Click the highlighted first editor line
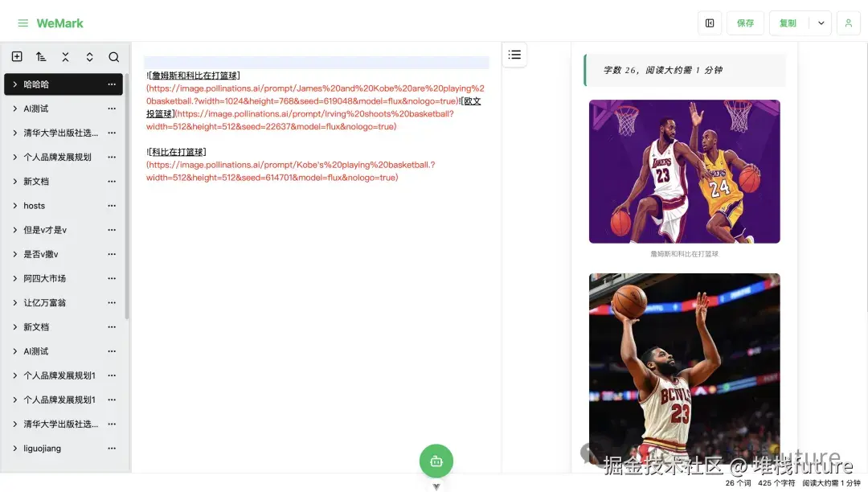Viewport: 868px width, 492px height. click(x=317, y=62)
